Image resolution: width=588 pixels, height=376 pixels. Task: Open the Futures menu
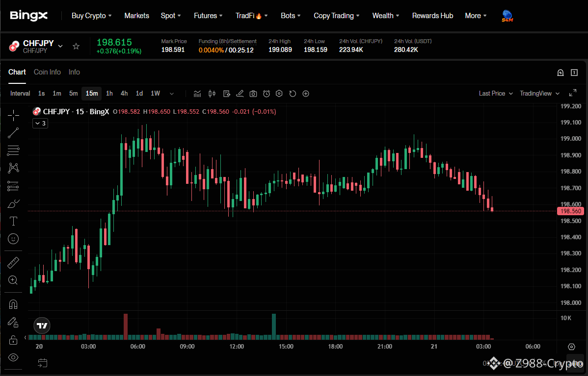tap(208, 16)
